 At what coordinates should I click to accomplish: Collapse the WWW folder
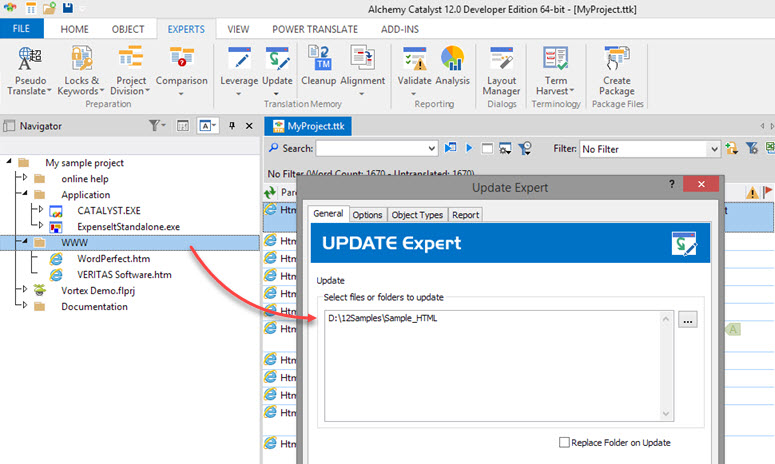pyautogui.click(x=25, y=241)
